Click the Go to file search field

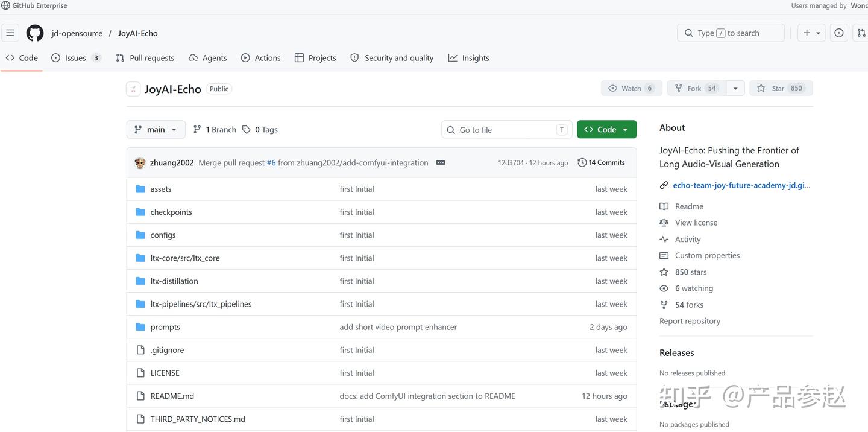click(506, 130)
